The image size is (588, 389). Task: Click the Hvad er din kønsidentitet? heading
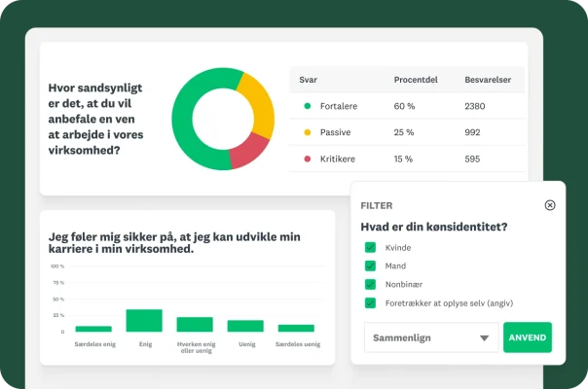pyautogui.click(x=434, y=227)
